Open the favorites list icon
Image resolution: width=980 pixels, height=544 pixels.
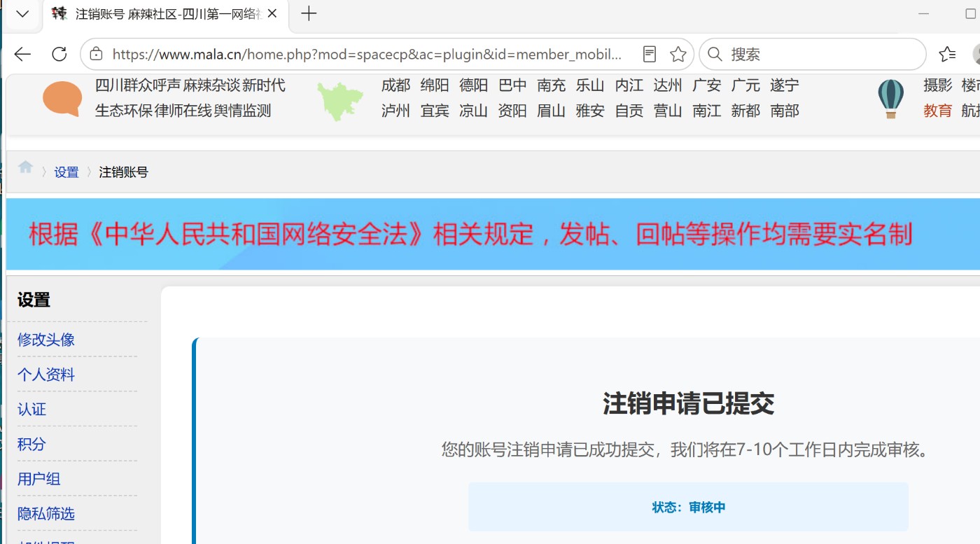947,55
